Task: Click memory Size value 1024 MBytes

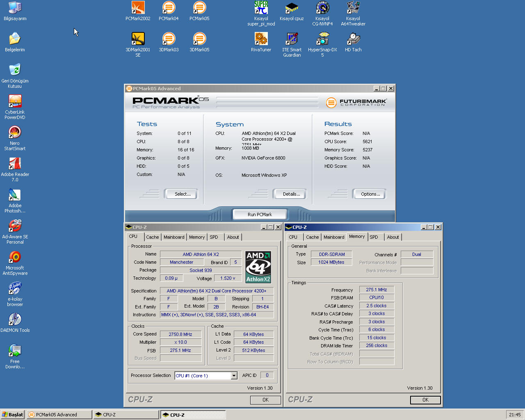Action: 331,262
